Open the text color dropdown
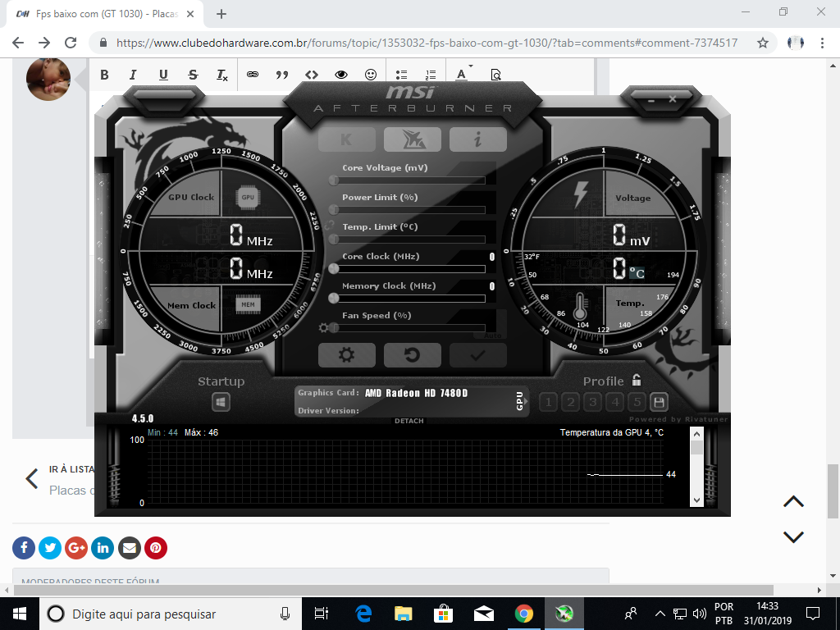This screenshot has height=630, width=840. click(x=463, y=74)
